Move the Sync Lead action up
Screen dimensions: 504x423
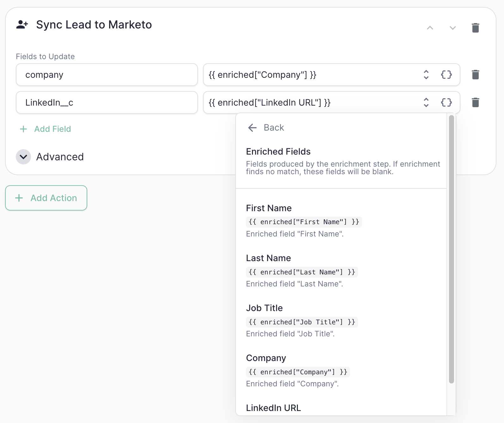(430, 28)
